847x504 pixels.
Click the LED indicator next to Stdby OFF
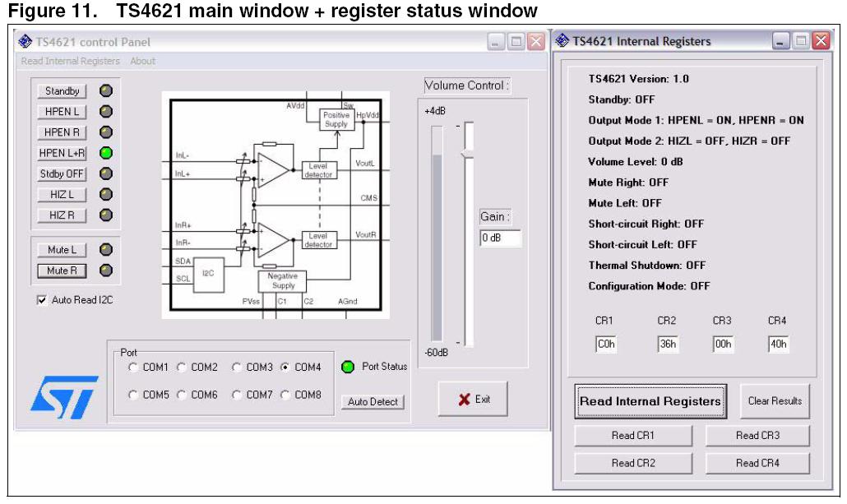click(x=106, y=173)
